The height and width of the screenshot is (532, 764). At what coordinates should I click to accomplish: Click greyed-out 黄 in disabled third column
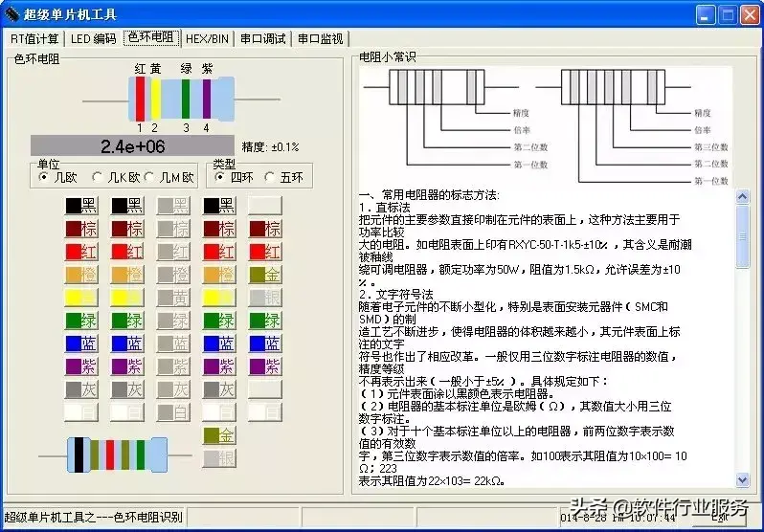click(x=173, y=298)
